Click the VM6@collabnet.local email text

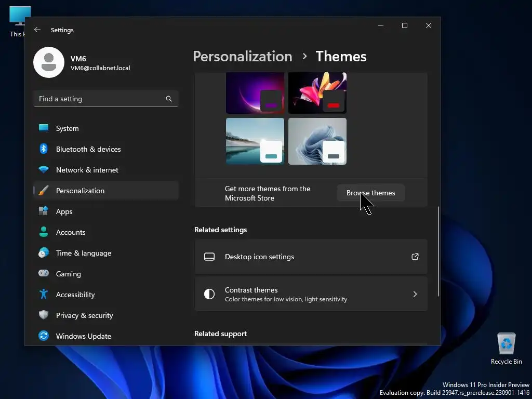pos(100,68)
